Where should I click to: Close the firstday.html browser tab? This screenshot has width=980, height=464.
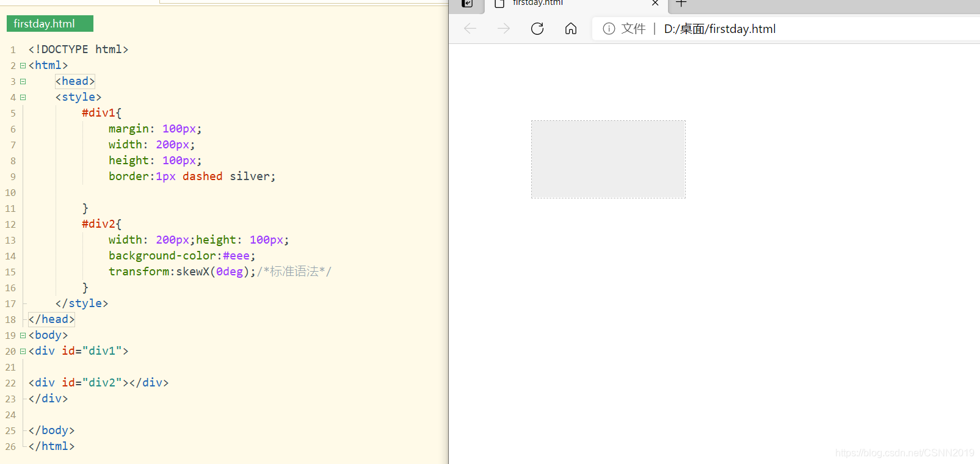click(655, 3)
